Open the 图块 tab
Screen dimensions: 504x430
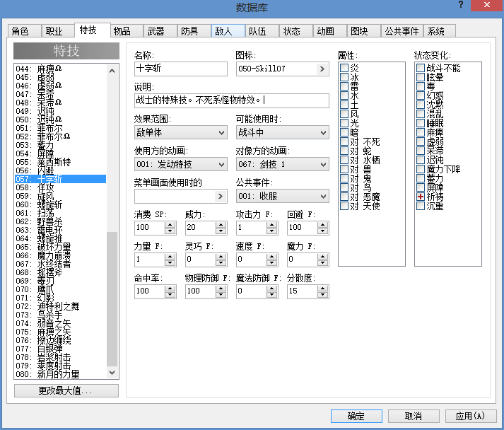[x=363, y=31]
